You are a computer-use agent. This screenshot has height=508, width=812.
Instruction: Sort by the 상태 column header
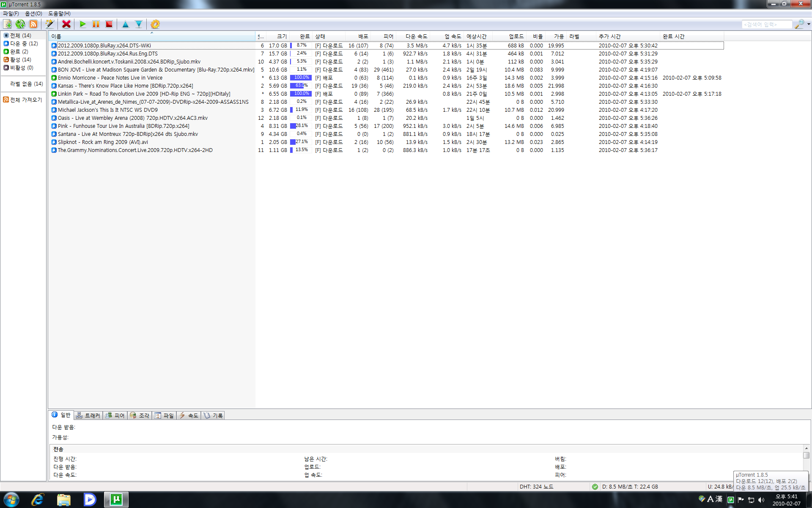[329, 36]
